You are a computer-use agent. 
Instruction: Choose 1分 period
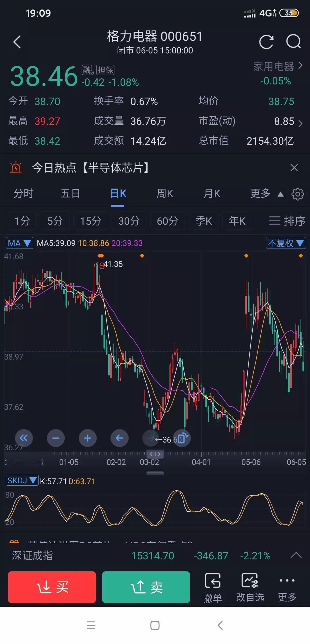pyautogui.click(x=22, y=221)
